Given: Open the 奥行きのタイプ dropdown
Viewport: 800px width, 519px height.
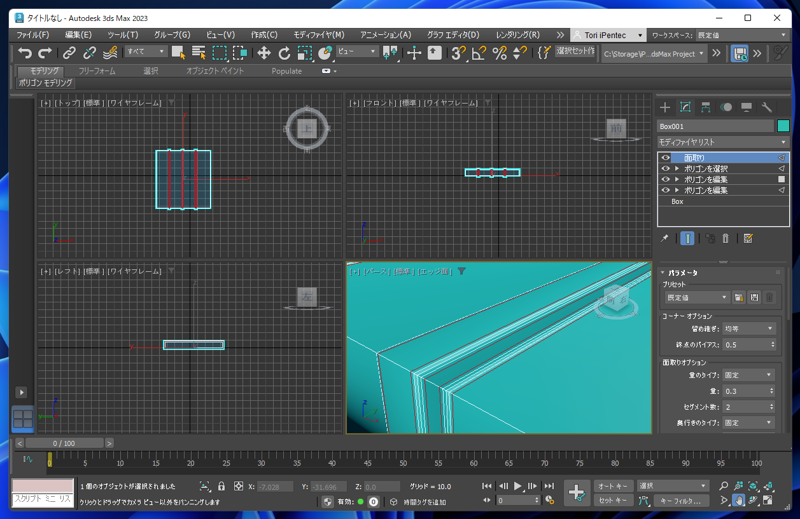Looking at the screenshot, I should click(x=748, y=423).
